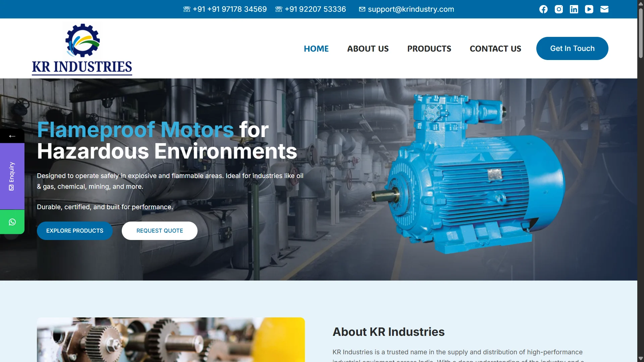Click the support@krindustry.com email link
This screenshot has height=362, width=644.
click(411, 9)
